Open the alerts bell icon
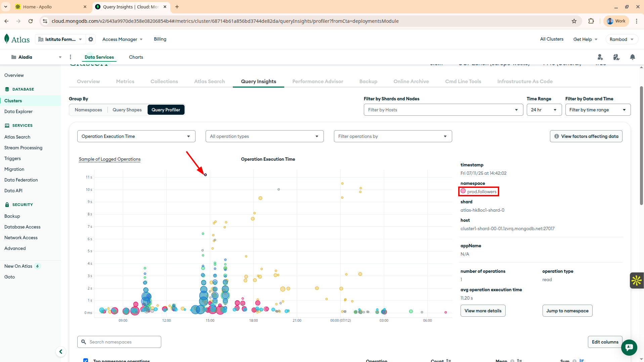This screenshot has width=644, height=362. click(633, 57)
